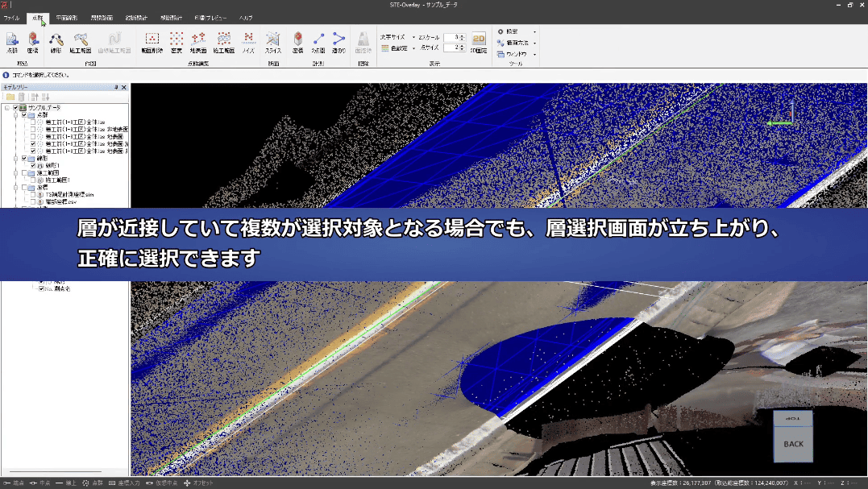Open the 設定 dropdown arrow
This screenshot has height=489, width=868.
pos(535,31)
